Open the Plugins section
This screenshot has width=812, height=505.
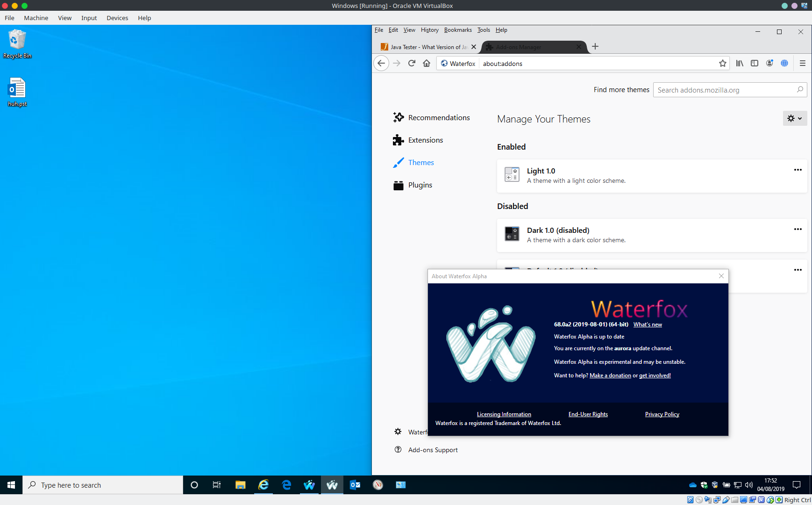coord(420,185)
